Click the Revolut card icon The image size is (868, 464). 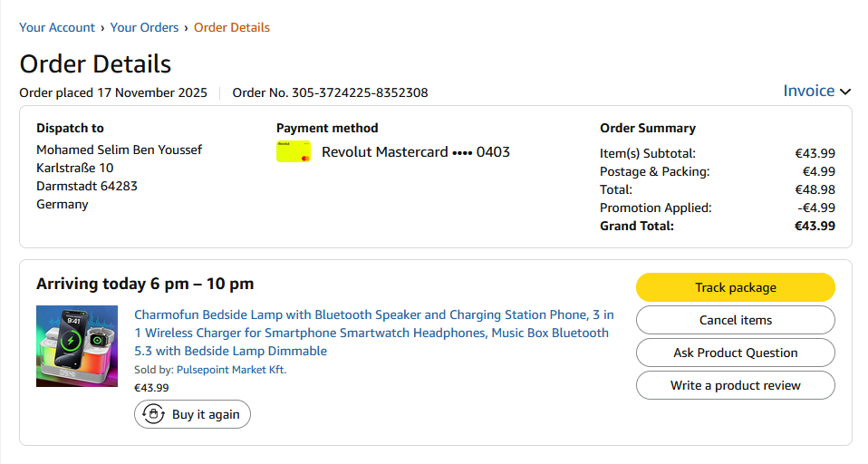294,152
